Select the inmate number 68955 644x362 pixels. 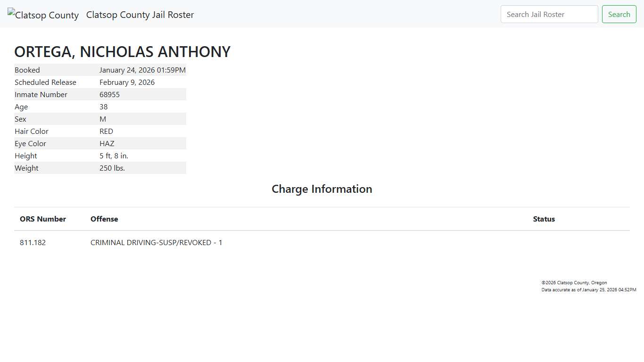pyautogui.click(x=109, y=94)
